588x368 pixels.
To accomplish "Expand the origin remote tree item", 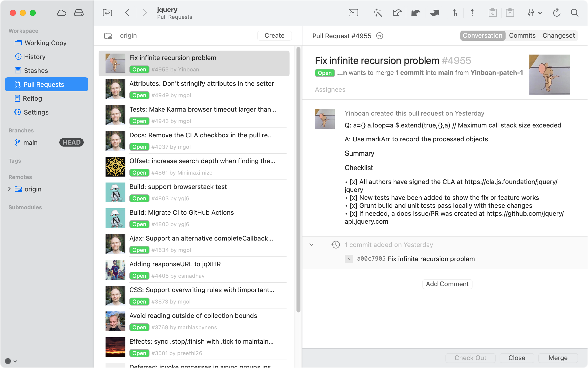I will [9, 189].
